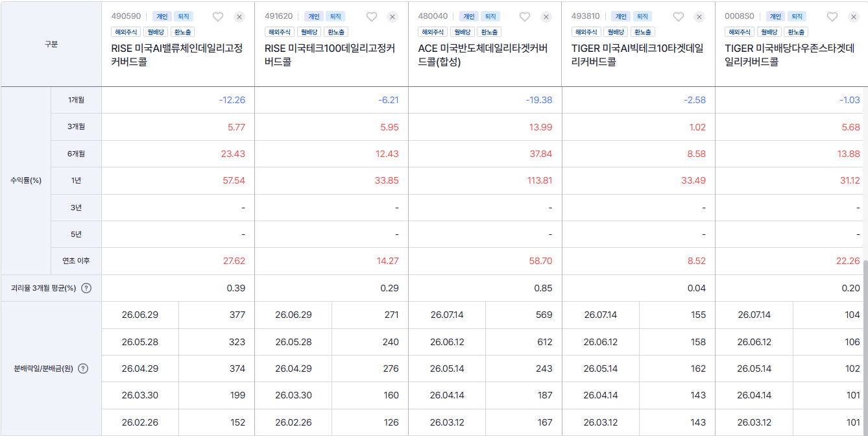Select distribution amount 377 for 26.06.29
The height and width of the screenshot is (436, 868).
[x=237, y=315]
